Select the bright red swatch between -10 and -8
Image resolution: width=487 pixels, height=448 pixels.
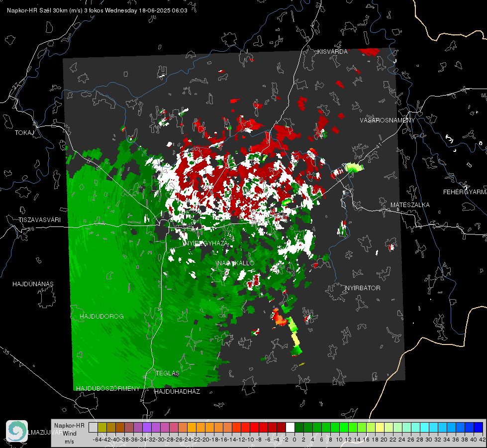coord(254,427)
